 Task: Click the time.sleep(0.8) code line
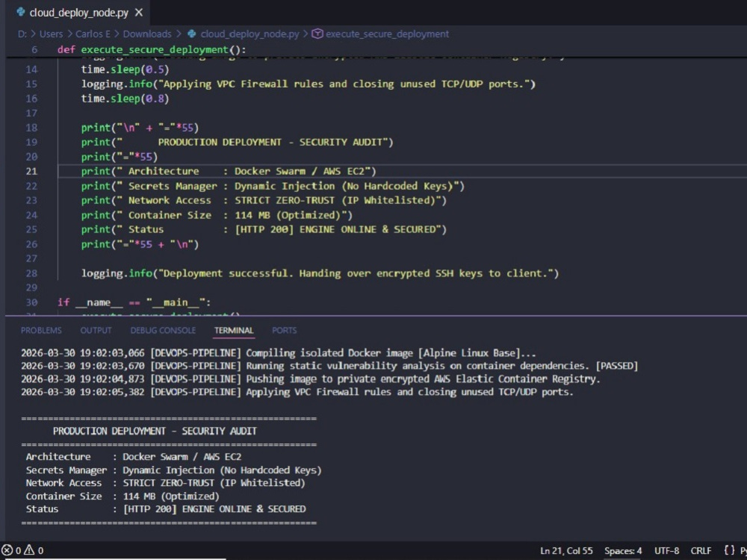click(125, 99)
